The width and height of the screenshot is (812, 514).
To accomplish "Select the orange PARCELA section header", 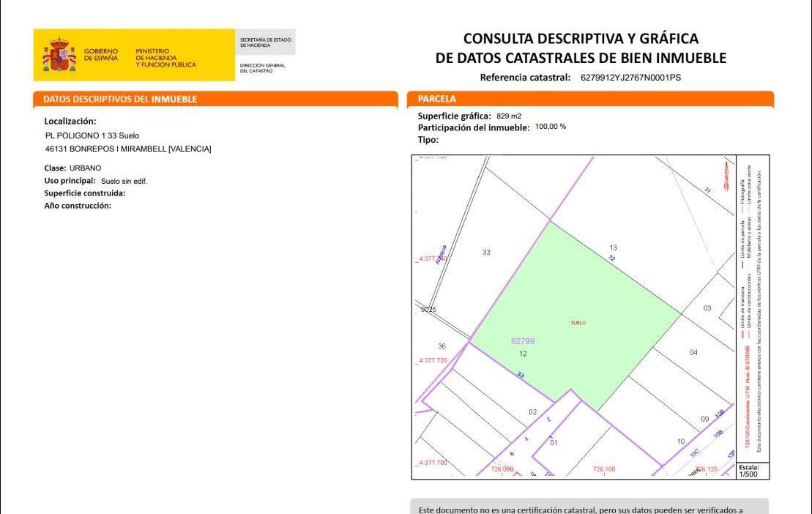I will pos(437,99).
